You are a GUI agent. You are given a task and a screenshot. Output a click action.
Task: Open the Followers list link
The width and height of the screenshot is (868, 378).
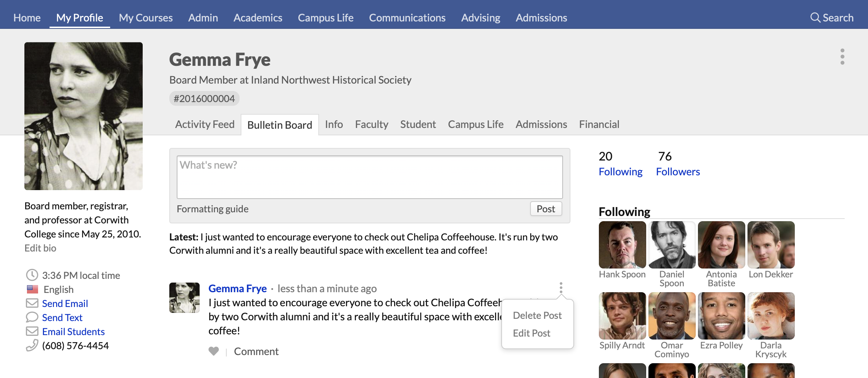[678, 172]
